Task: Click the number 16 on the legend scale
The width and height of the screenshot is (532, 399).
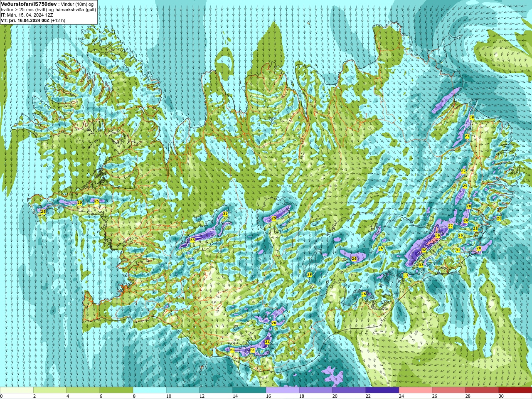Action: pyautogui.click(x=268, y=396)
